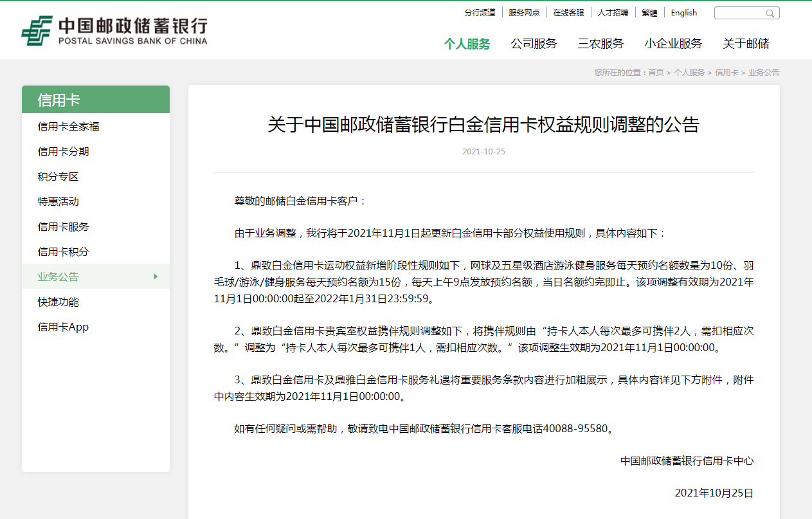
Task: Open the 关于邮储 menu
Action: (x=746, y=44)
